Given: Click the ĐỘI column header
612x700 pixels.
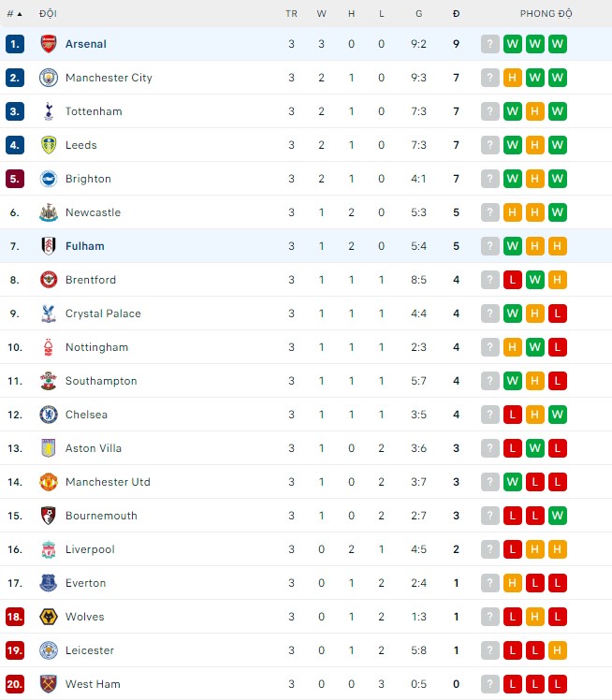Looking at the screenshot, I should tap(48, 14).
